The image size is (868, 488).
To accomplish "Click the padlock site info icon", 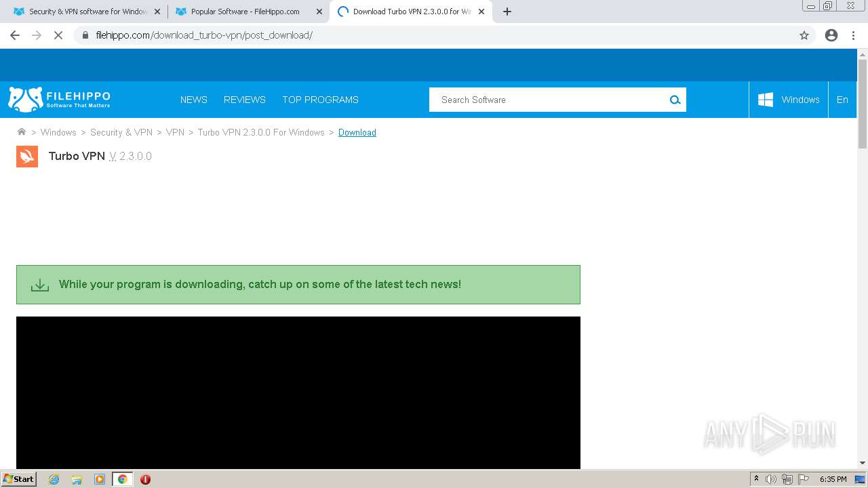I will (x=85, y=35).
